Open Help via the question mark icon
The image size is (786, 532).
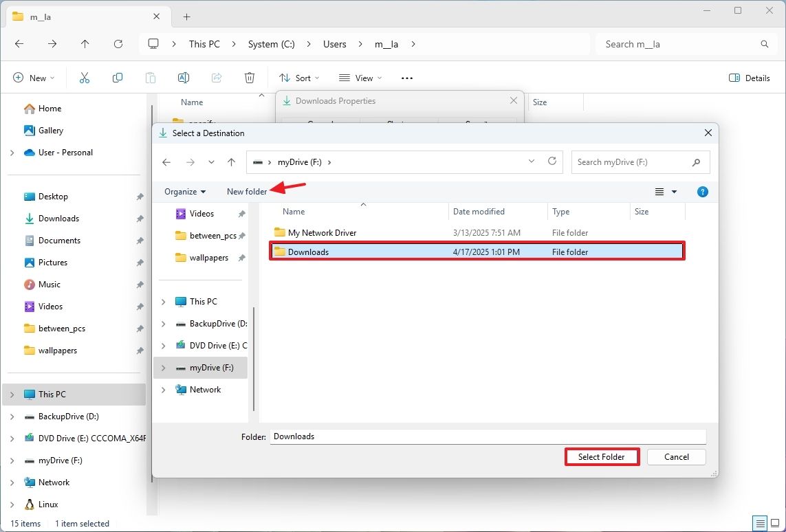click(x=702, y=192)
